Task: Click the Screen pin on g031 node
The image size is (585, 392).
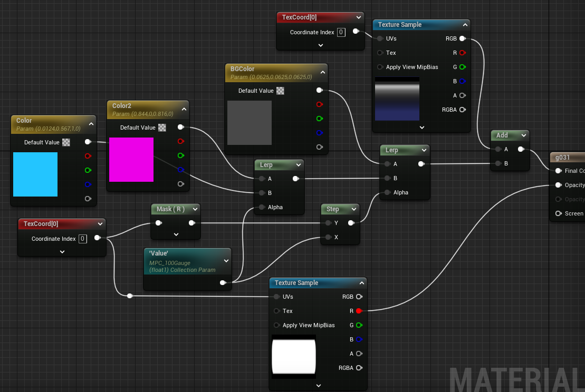Action: point(559,213)
